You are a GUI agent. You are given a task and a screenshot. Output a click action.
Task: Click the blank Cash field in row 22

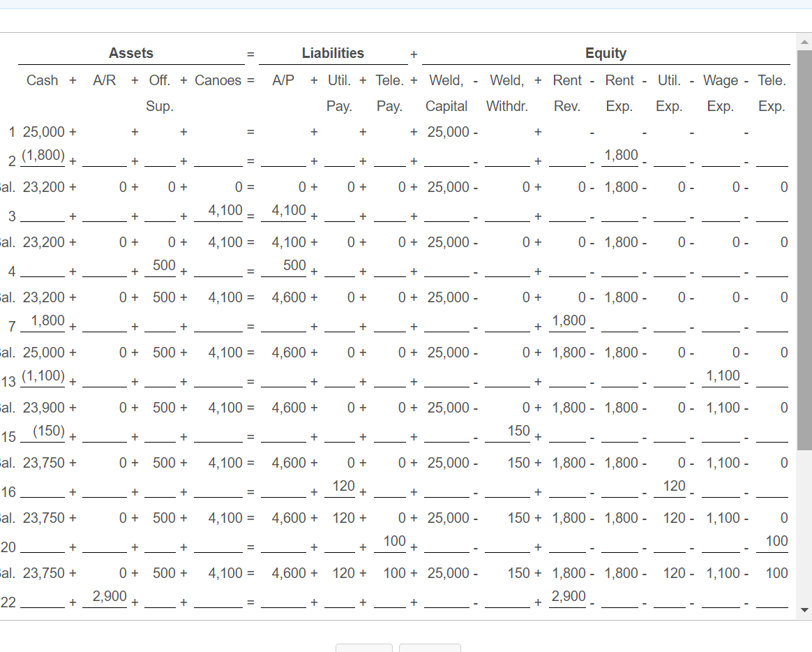tap(43, 600)
